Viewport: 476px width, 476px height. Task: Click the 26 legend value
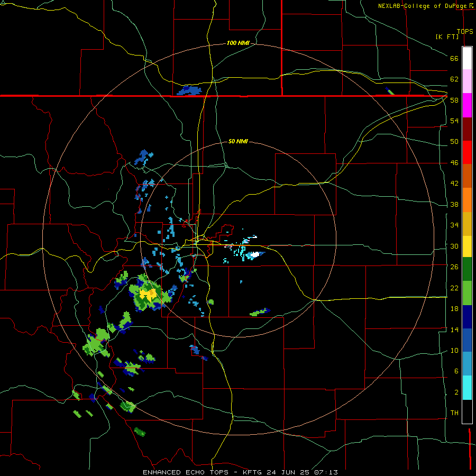coord(454,267)
